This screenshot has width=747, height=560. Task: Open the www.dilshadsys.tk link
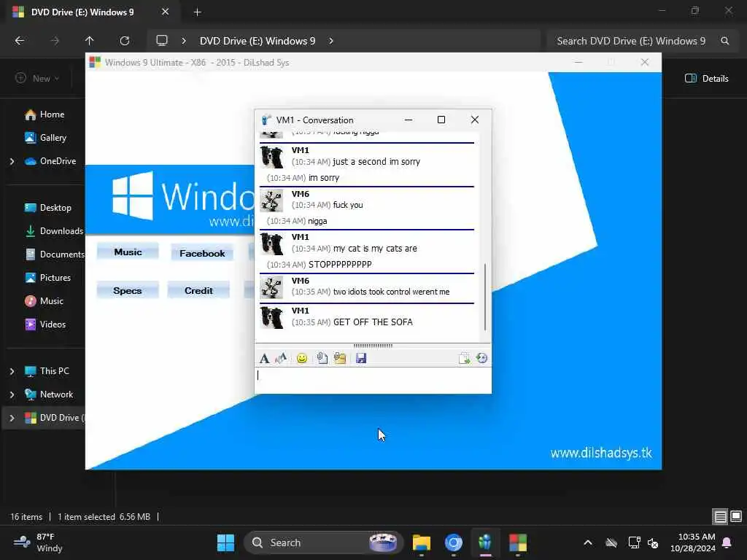(601, 453)
